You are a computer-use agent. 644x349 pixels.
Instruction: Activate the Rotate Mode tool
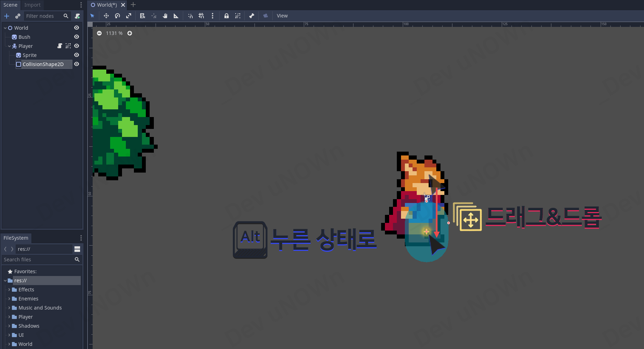coord(117,16)
